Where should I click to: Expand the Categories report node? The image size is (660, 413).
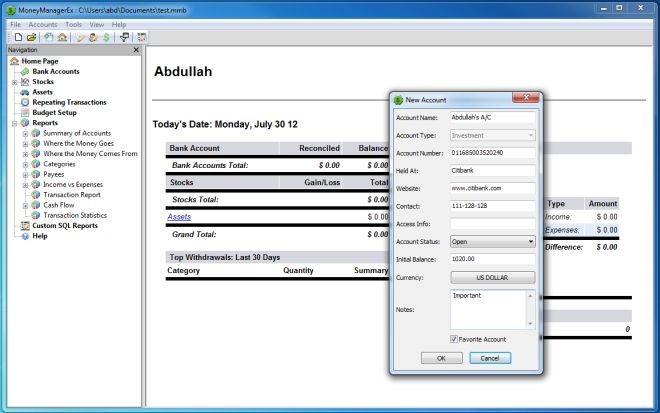(26, 164)
